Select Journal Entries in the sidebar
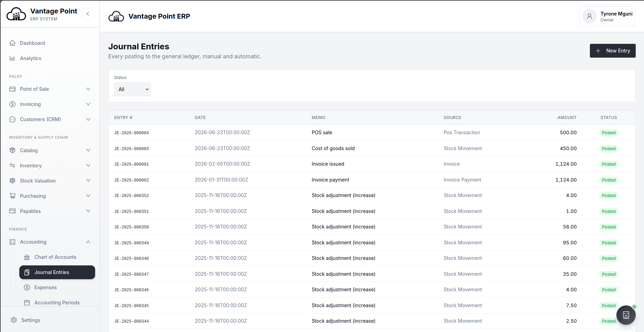 [x=57, y=272]
